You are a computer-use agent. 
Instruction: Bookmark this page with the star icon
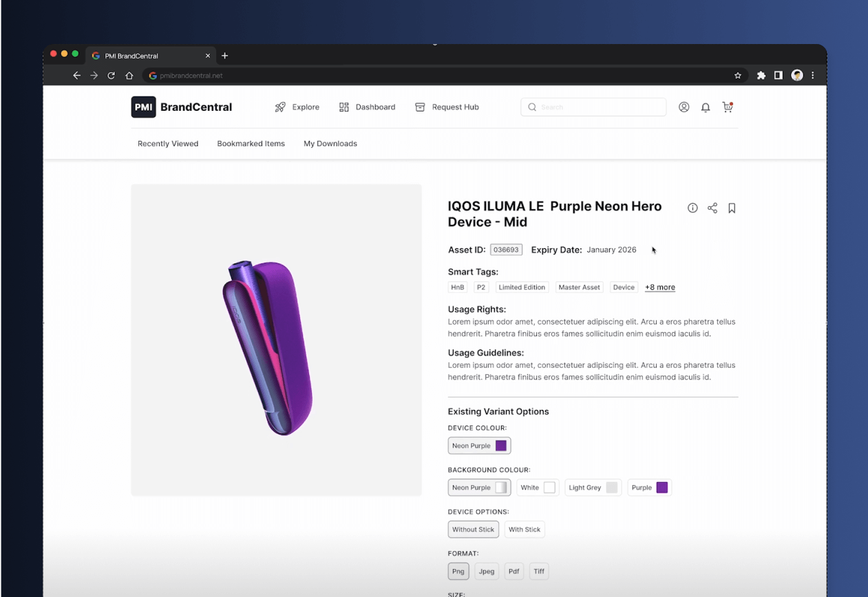pos(738,76)
